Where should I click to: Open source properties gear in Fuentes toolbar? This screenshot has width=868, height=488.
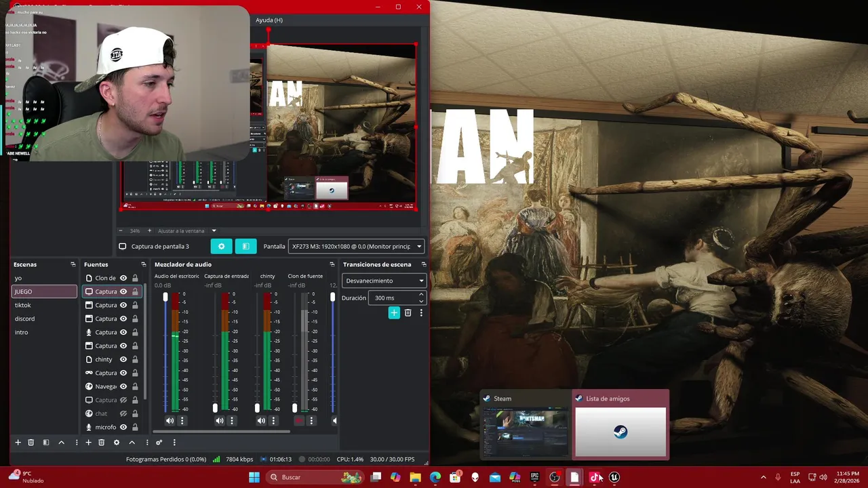(x=117, y=443)
